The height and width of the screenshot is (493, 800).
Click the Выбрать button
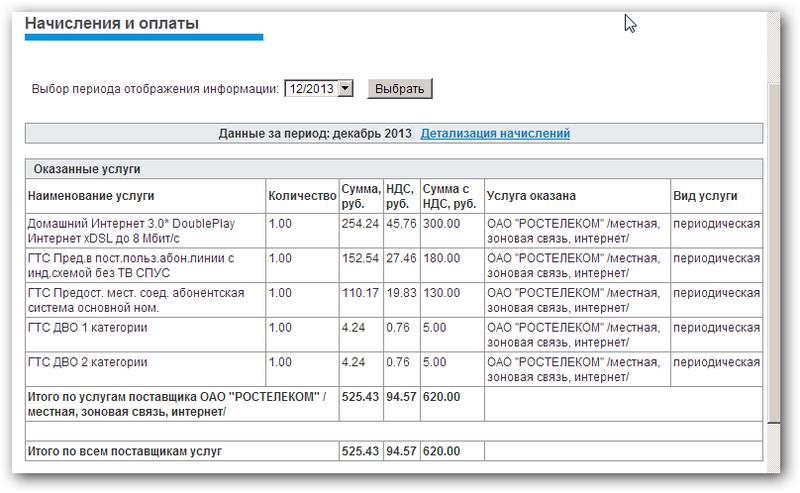coord(399,89)
